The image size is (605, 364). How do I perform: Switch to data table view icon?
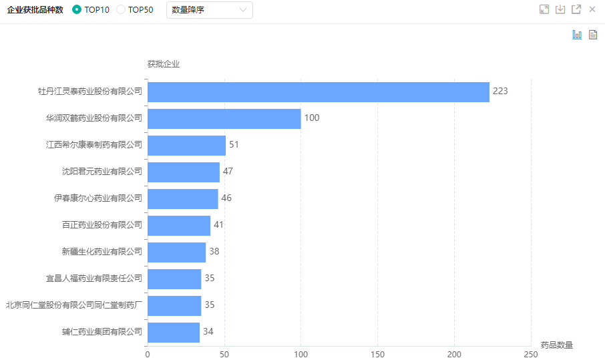click(593, 35)
